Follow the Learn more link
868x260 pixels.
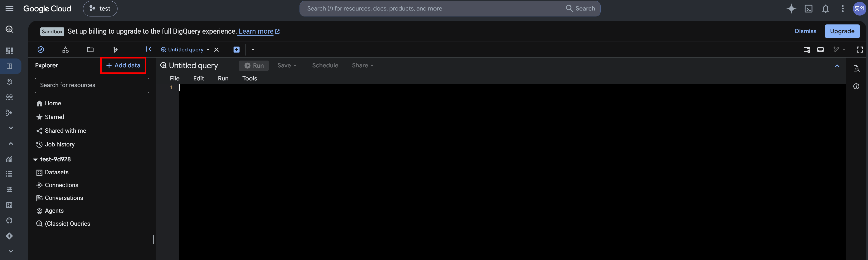coord(259,31)
